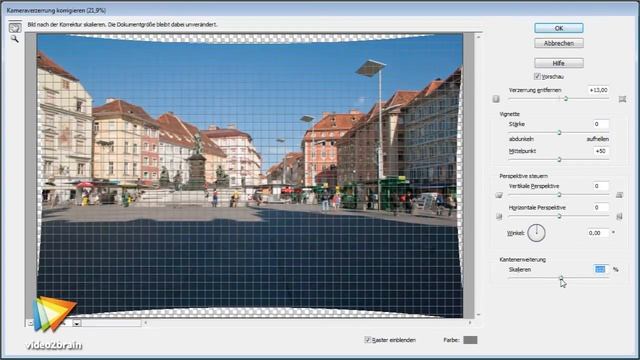The width and height of the screenshot is (640, 360).
Task: Click the Horizontale Perspektive slider handle
Action: point(559,216)
